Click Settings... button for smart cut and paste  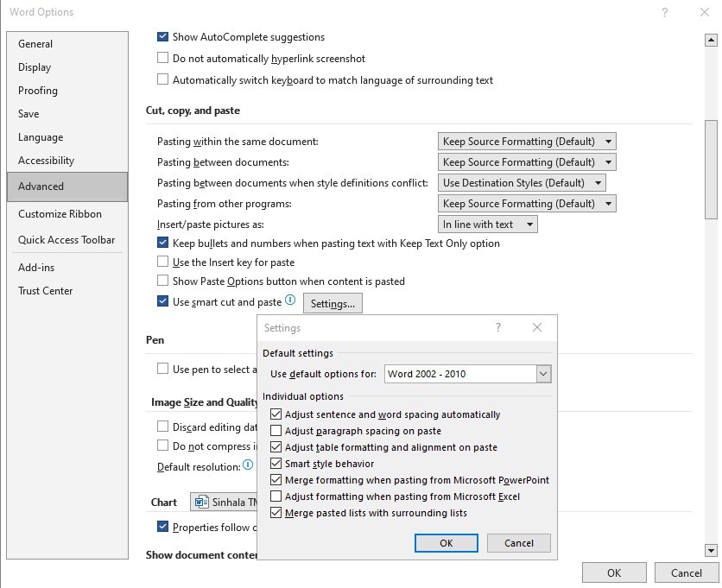point(332,303)
